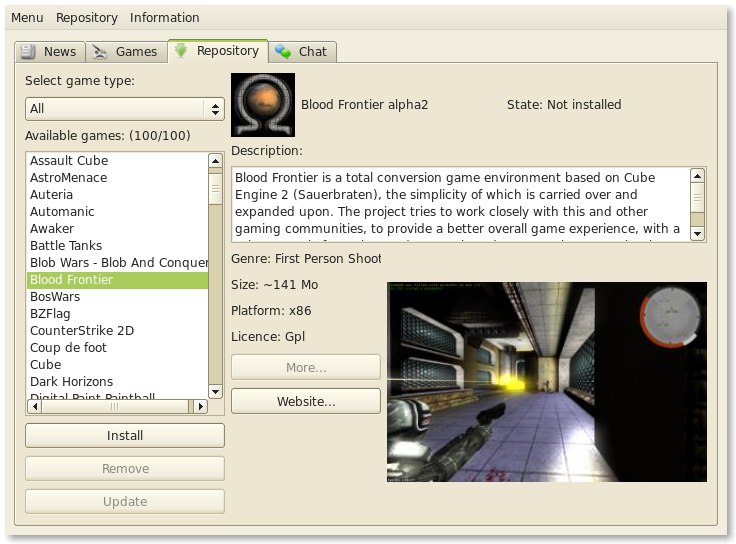This screenshot has width=736, height=544.
Task: Install the selected Blood Frontier game
Action: [x=125, y=436]
